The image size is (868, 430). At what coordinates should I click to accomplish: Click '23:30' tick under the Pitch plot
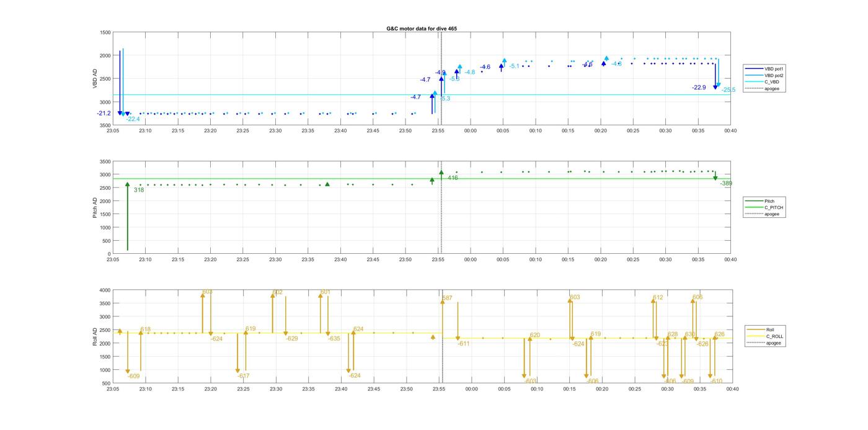(x=275, y=260)
